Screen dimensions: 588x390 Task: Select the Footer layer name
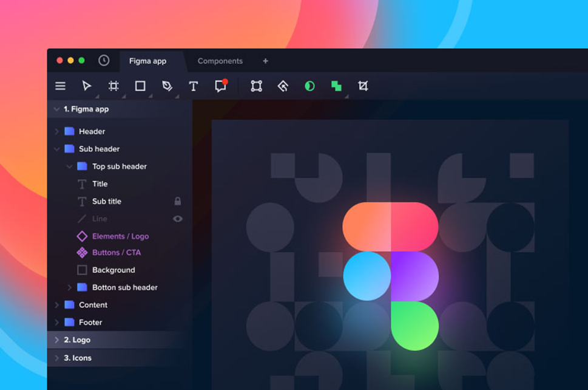(90, 323)
